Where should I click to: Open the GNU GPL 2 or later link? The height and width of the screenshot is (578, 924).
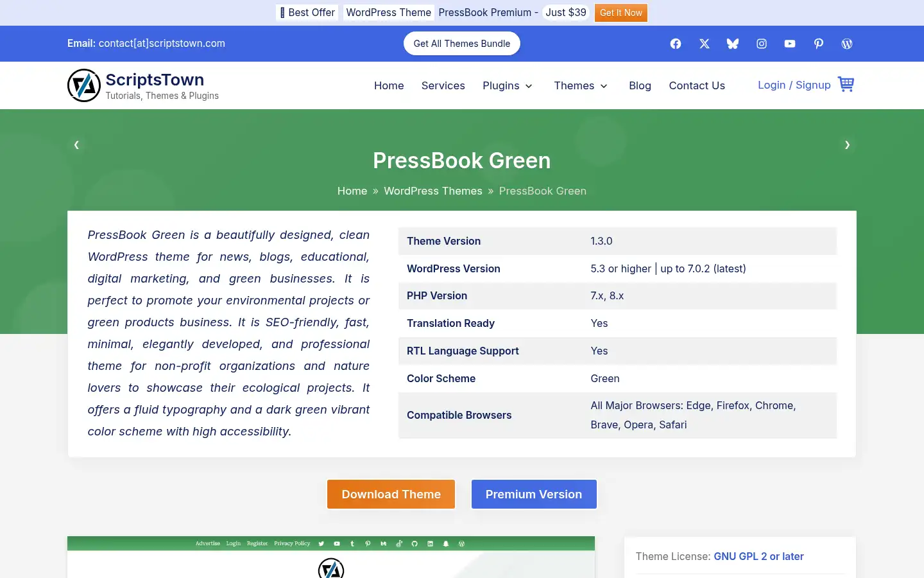pos(758,556)
